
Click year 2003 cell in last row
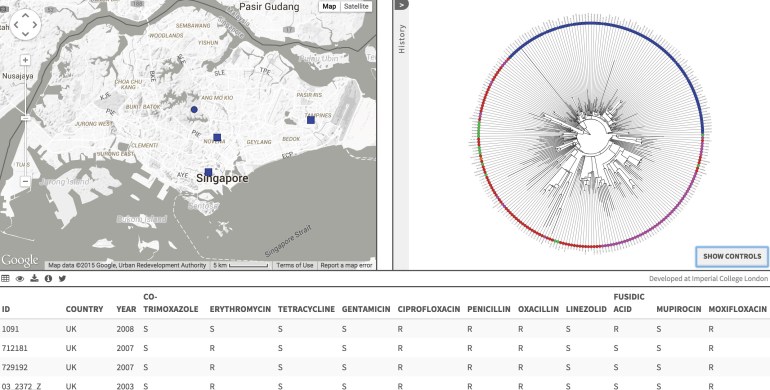coord(125,386)
